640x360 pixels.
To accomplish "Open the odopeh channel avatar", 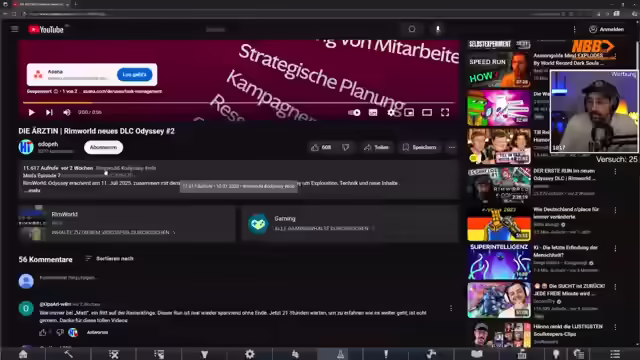I will point(26,147).
